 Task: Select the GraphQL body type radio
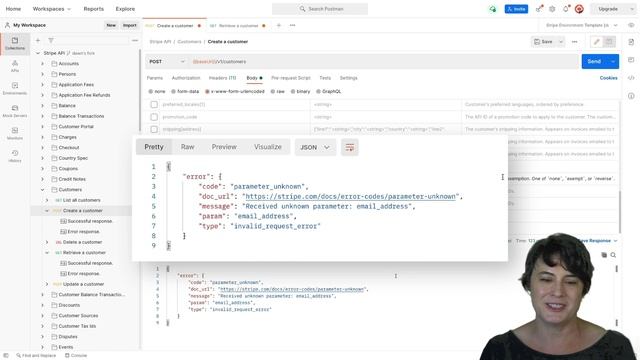click(318, 91)
